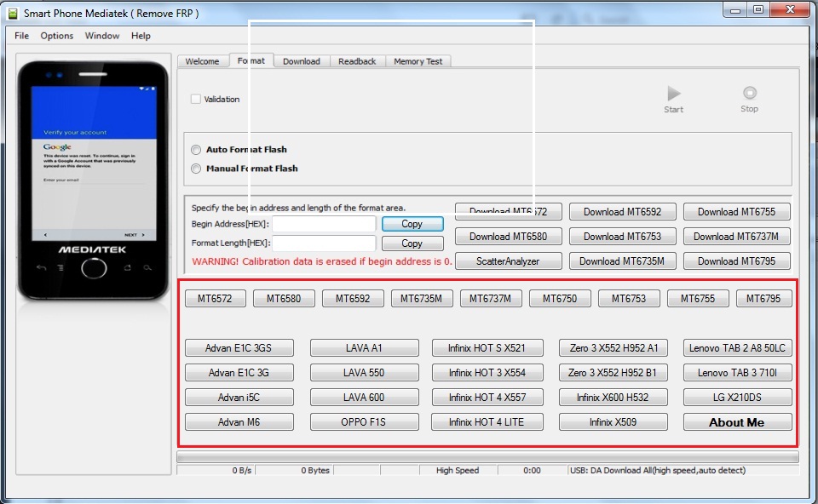This screenshot has height=504, width=818.
Task: Switch to the Memory Test tab
Action: [x=418, y=61]
